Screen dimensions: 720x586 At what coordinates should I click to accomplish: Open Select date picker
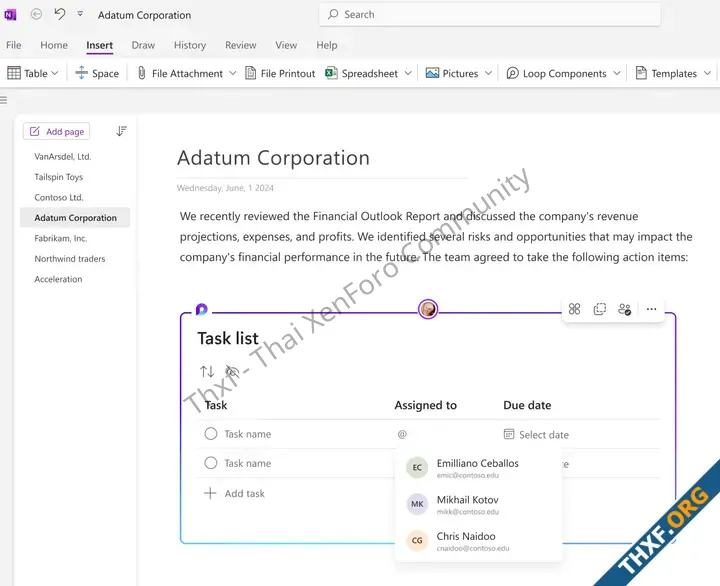(536, 434)
